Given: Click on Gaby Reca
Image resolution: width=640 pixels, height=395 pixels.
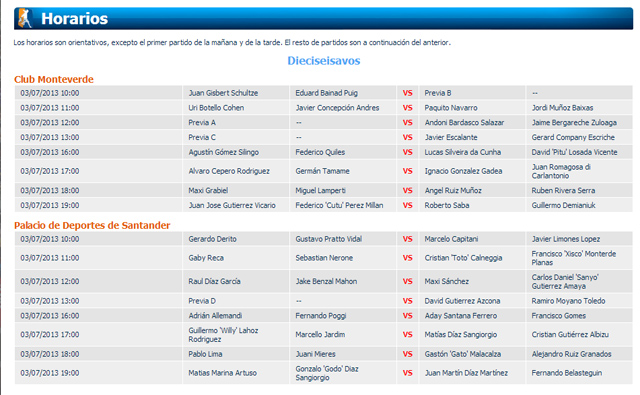Looking at the screenshot, I should (x=206, y=258).
